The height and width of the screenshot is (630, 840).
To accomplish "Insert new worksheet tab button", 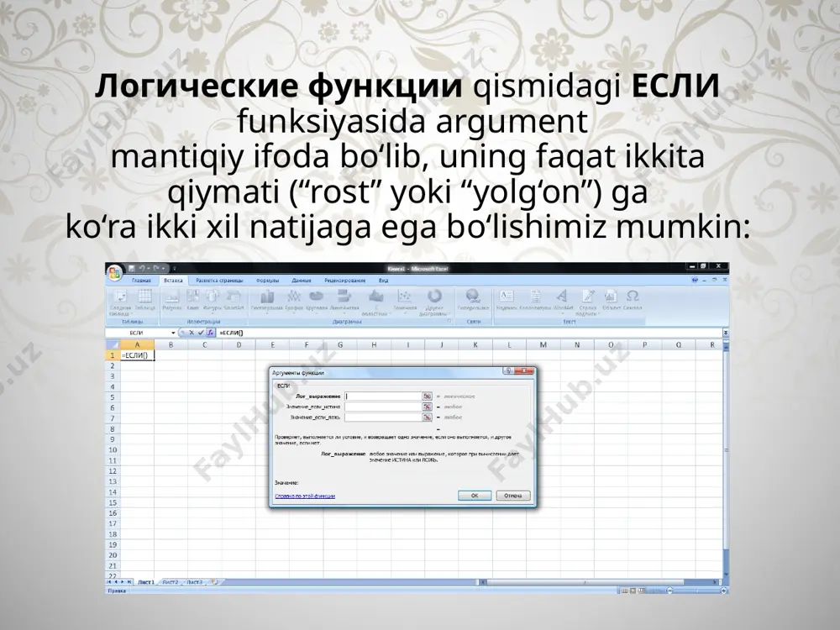I will (x=215, y=582).
